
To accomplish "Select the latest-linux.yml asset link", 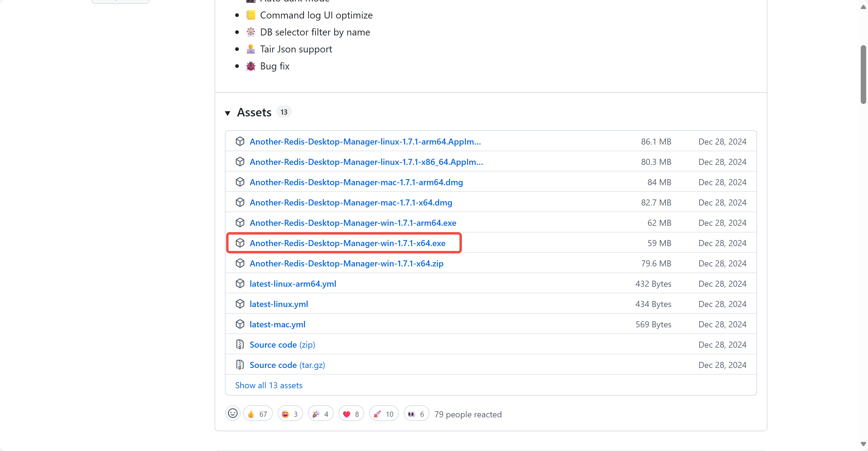I will click(278, 304).
